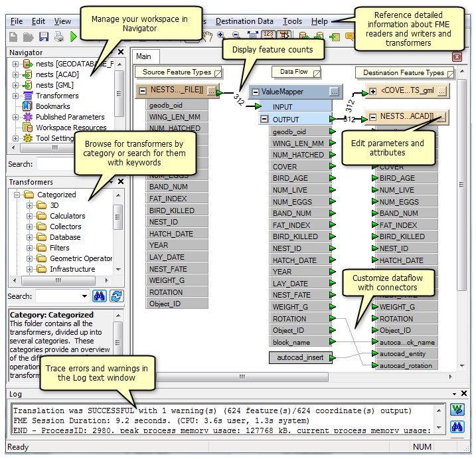Click the Run translation green arrow
The image size is (476, 459).
click(x=74, y=37)
